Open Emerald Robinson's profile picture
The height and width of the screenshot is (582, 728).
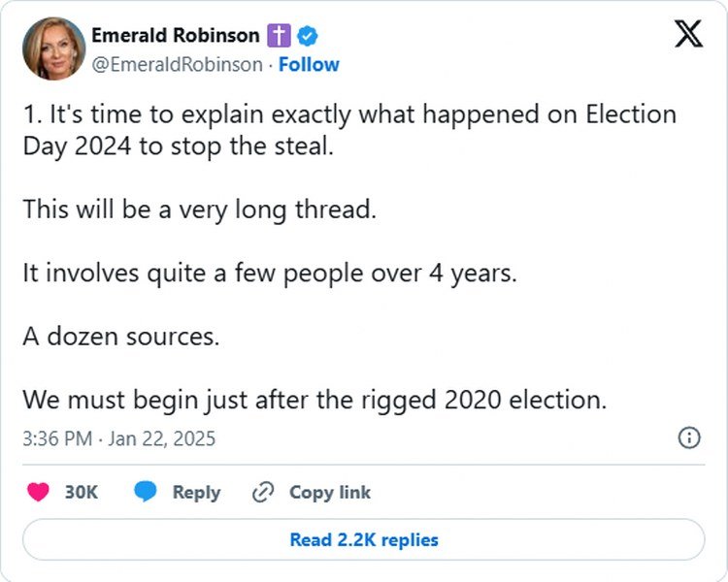coord(50,49)
